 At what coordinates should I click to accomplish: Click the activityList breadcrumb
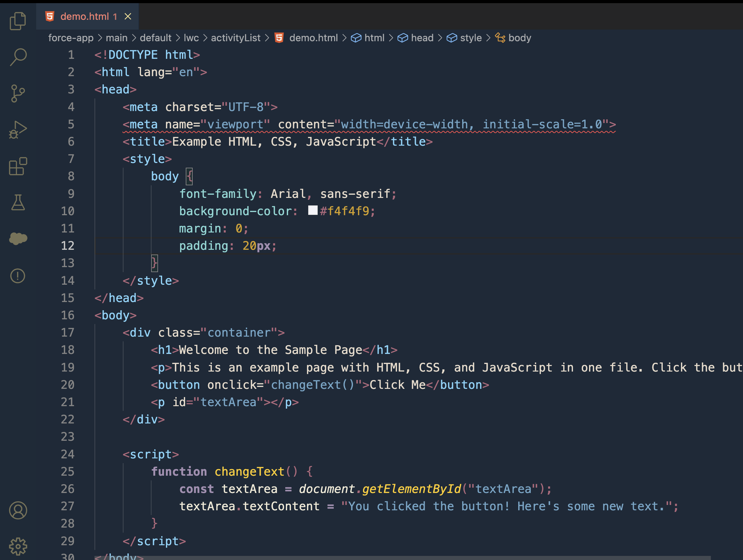235,38
